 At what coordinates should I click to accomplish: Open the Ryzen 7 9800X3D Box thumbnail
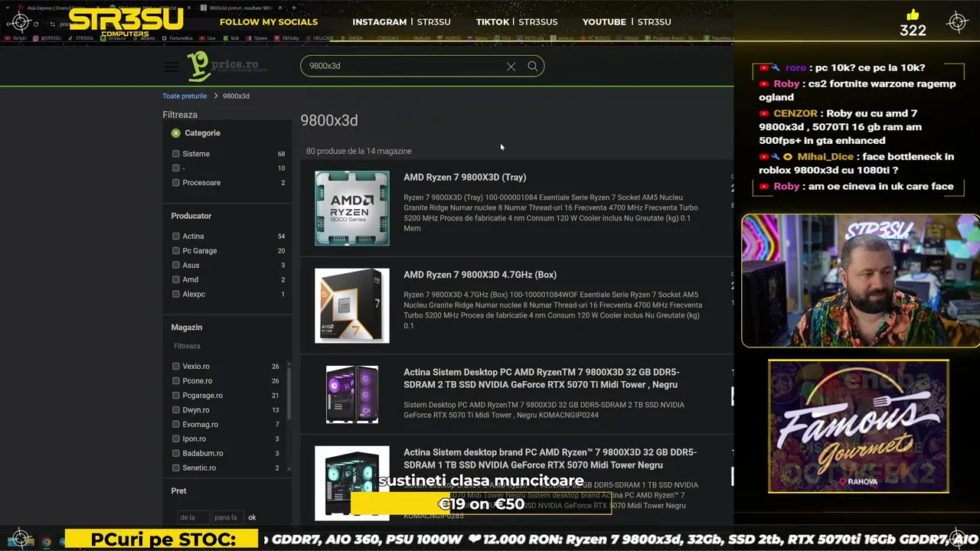tap(352, 305)
